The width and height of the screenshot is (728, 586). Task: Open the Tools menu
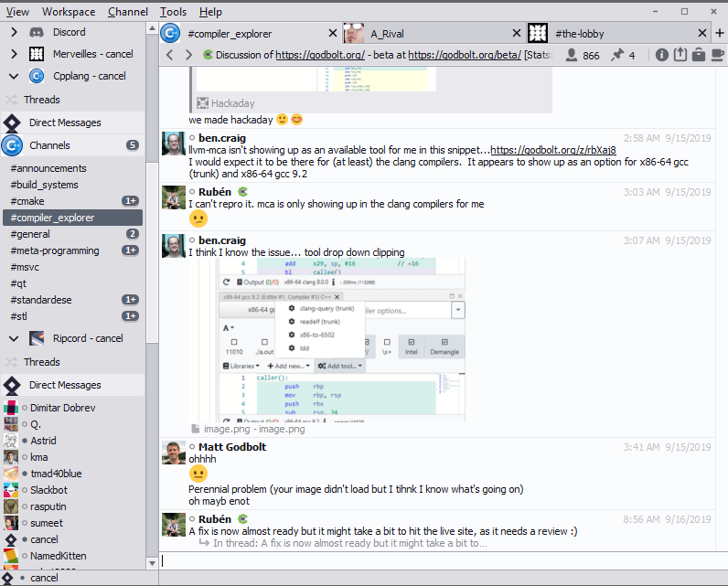point(173,12)
